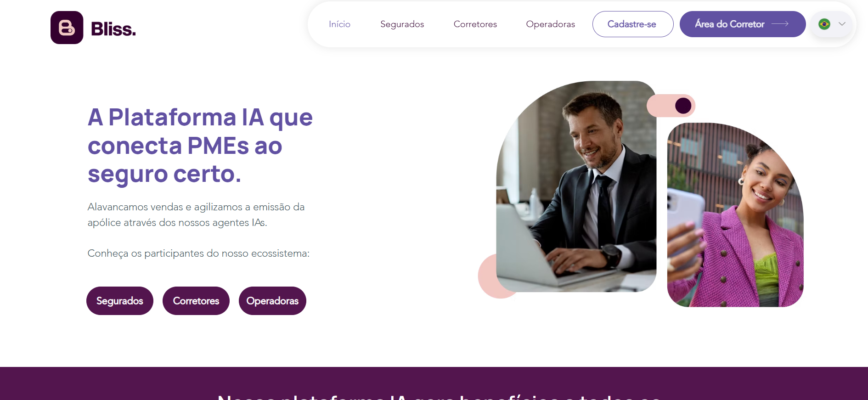Click the woman with phone photo
Viewport: 868px width, 400px height.
tap(735, 214)
